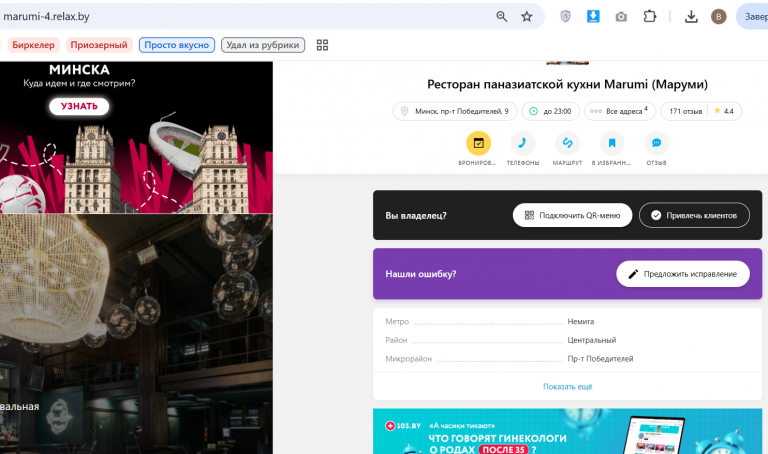Open the 'Просто вкусно' bookmark

coord(176,45)
